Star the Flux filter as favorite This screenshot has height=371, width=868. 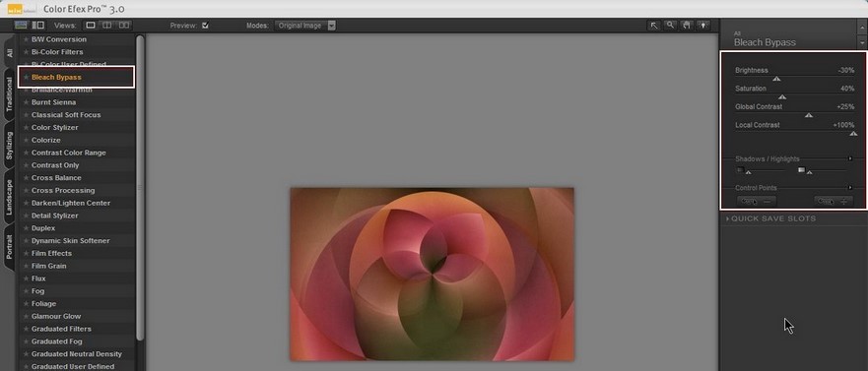pos(26,278)
